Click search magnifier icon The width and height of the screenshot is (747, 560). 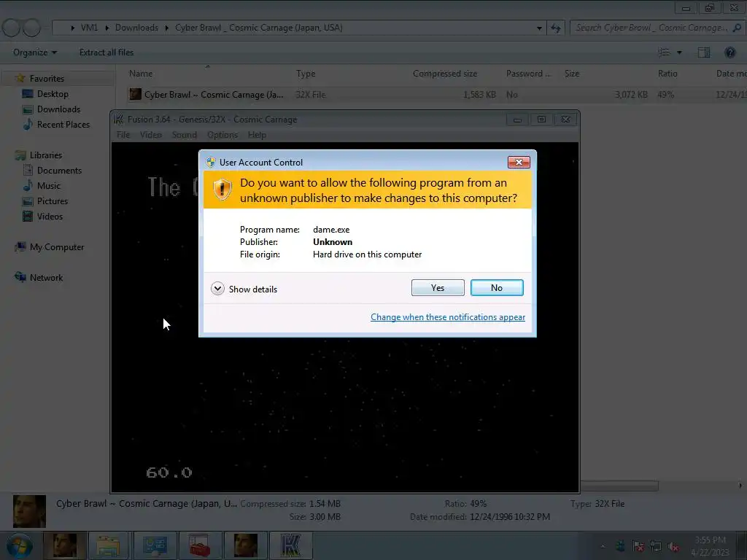pos(737,28)
